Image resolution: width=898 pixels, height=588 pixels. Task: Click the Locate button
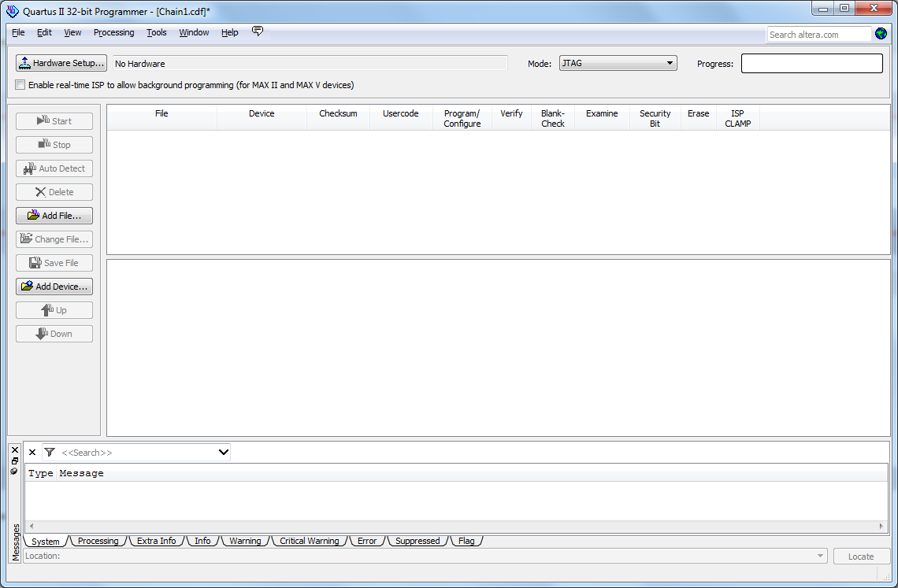(861, 556)
